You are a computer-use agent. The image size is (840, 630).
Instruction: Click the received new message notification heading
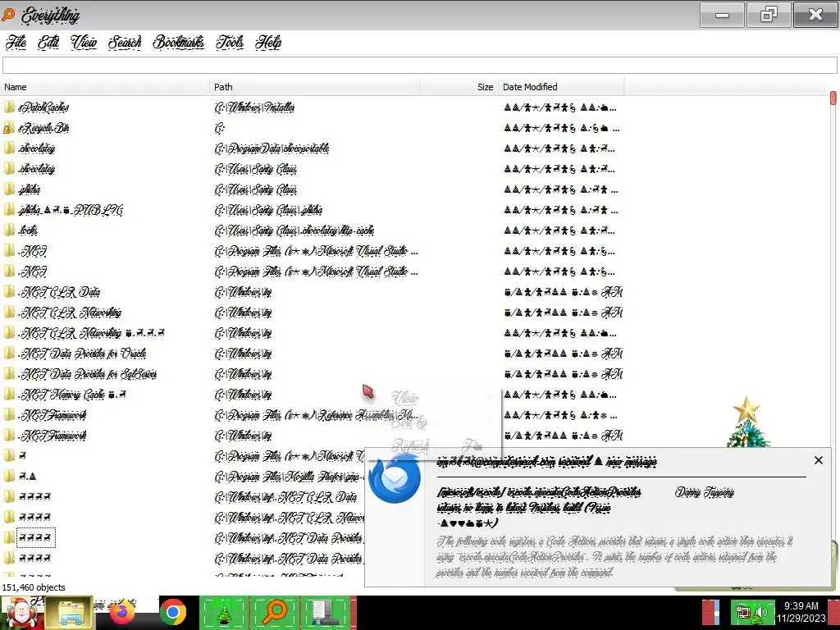pyautogui.click(x=546, y=461)
